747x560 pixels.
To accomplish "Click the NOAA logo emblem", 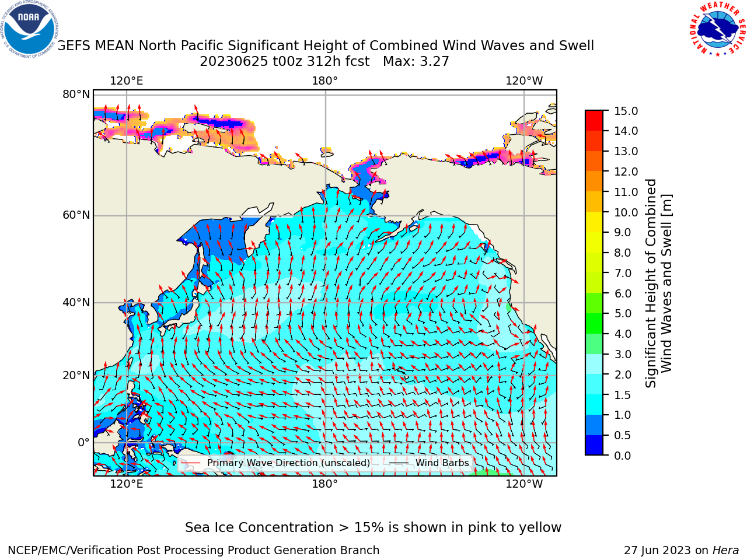I will pyautogui.click(x=29, y=29).
